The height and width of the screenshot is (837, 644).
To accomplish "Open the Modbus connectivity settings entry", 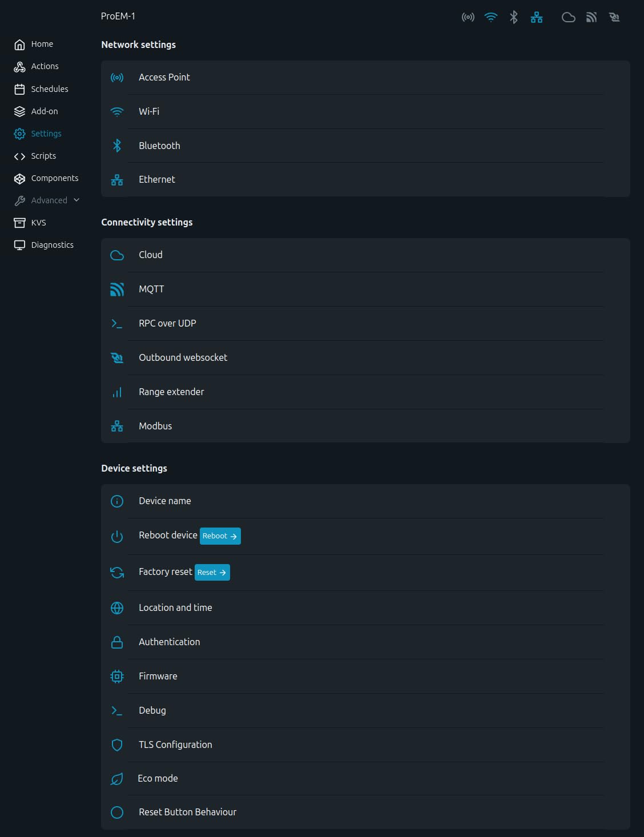I will click(155, 426).
